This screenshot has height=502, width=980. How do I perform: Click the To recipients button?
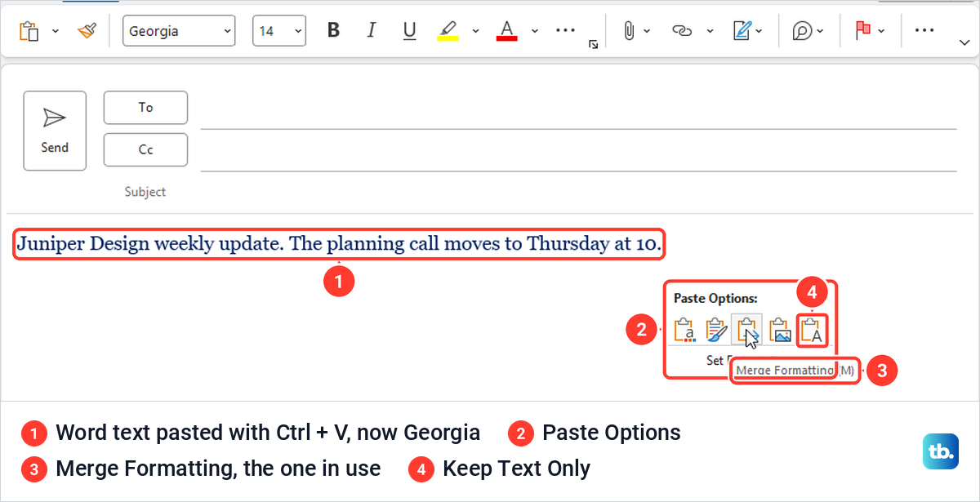(145, 107)
